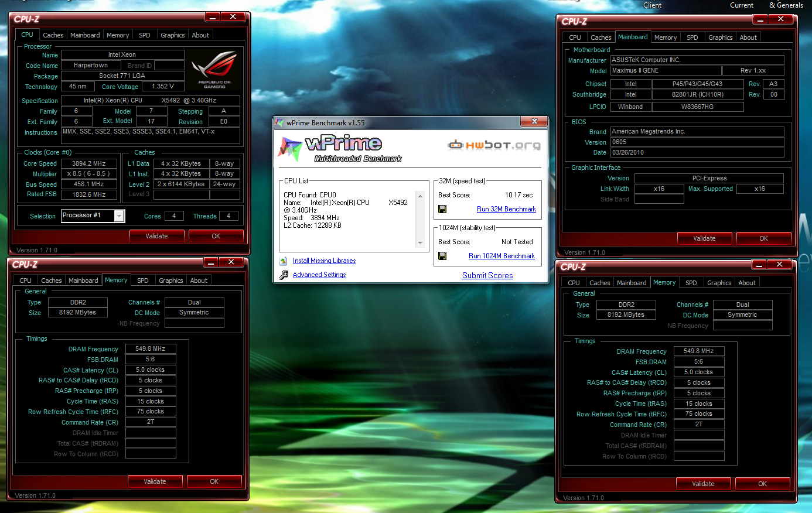
Task: Click the Package Socket 771 LGA field
Action: tap(122, 76)
